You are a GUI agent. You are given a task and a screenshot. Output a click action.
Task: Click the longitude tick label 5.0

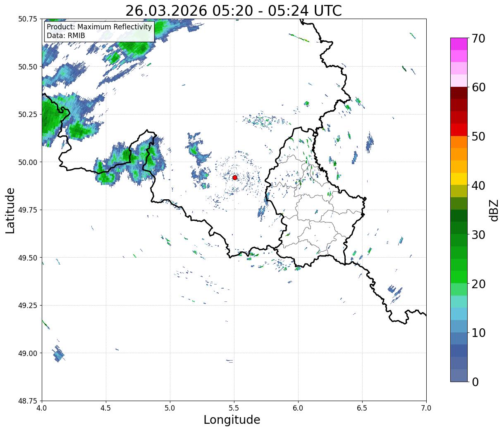(170, 408)
